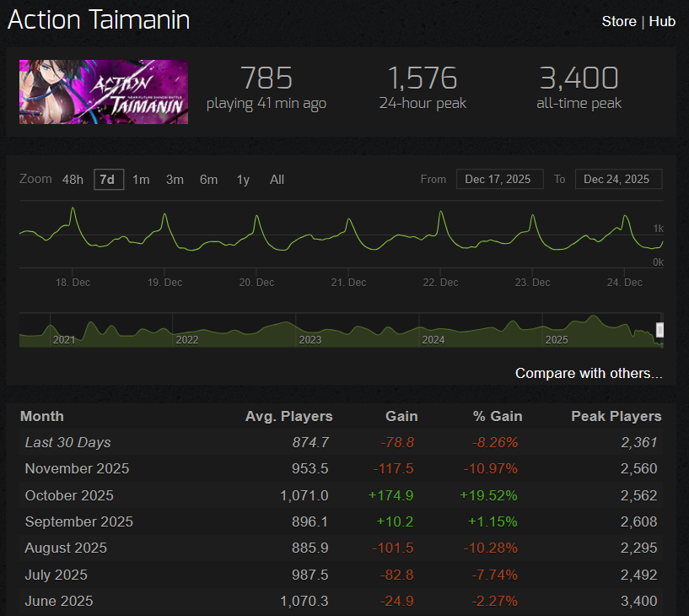Open the Store link

pos(618,21)
